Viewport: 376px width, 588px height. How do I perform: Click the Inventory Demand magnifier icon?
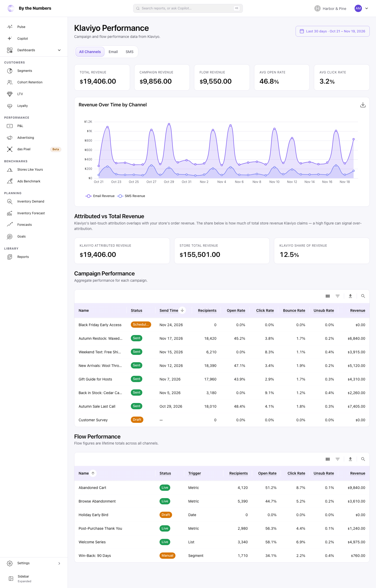coord(10,201)
